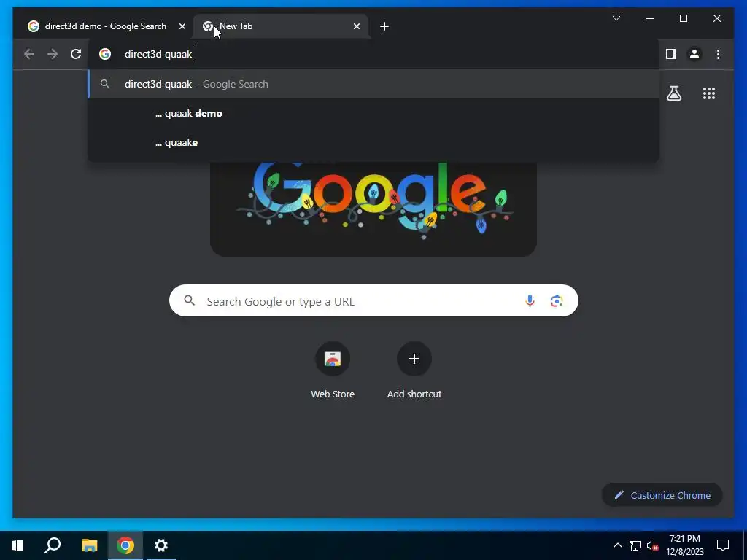This screenshot has height=560, width=747.
Task: Open the network status tray icon
Action: point(635,545)
